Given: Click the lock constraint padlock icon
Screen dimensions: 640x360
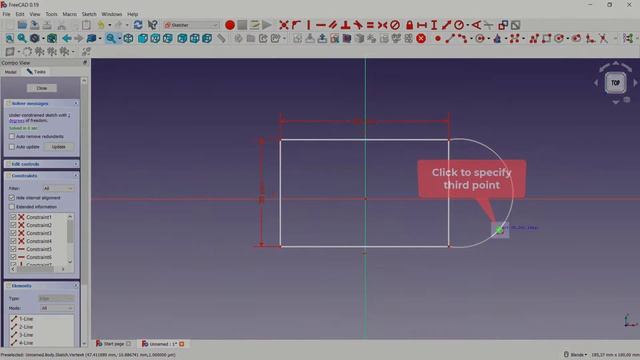Looking at the screenshot, I should (409, 25).
